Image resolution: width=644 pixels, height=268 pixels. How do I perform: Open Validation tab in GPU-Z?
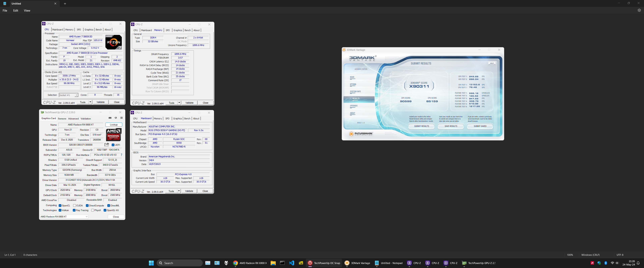86,119
